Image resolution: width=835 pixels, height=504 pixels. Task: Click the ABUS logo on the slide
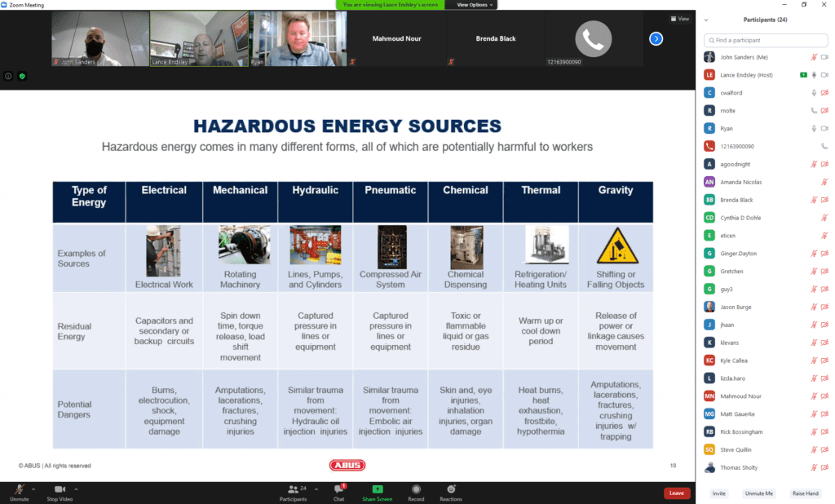(347, 465)
